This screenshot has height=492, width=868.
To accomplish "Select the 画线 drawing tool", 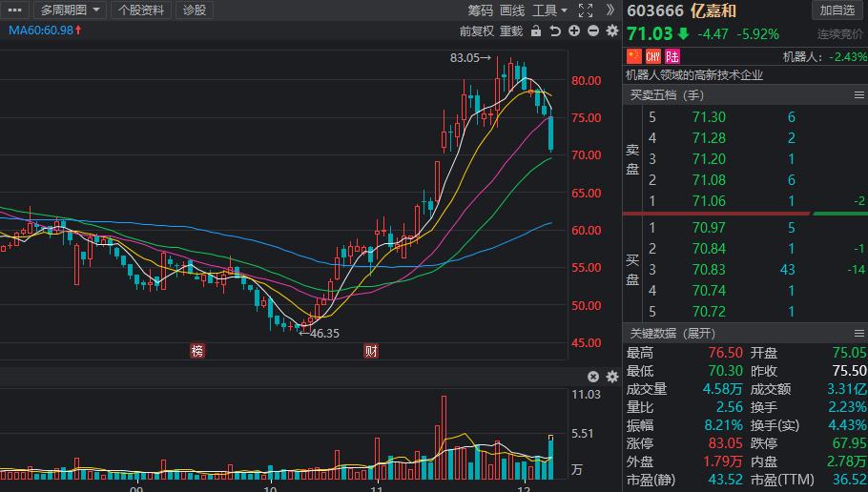I will click(x=512, y=10).
